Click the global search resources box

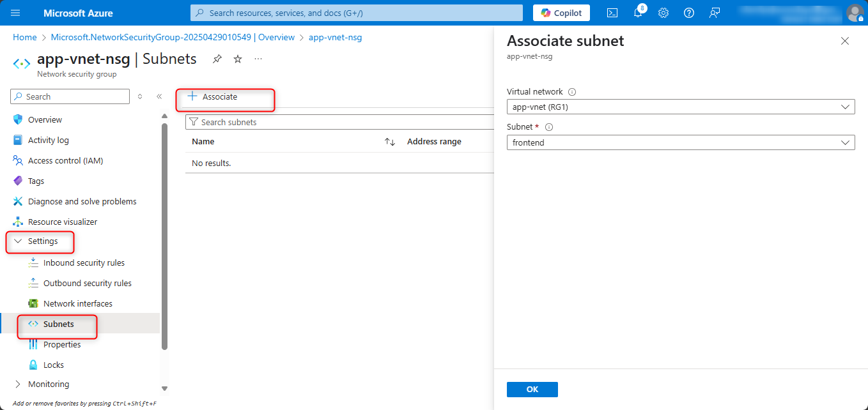(x=357, y=13)
